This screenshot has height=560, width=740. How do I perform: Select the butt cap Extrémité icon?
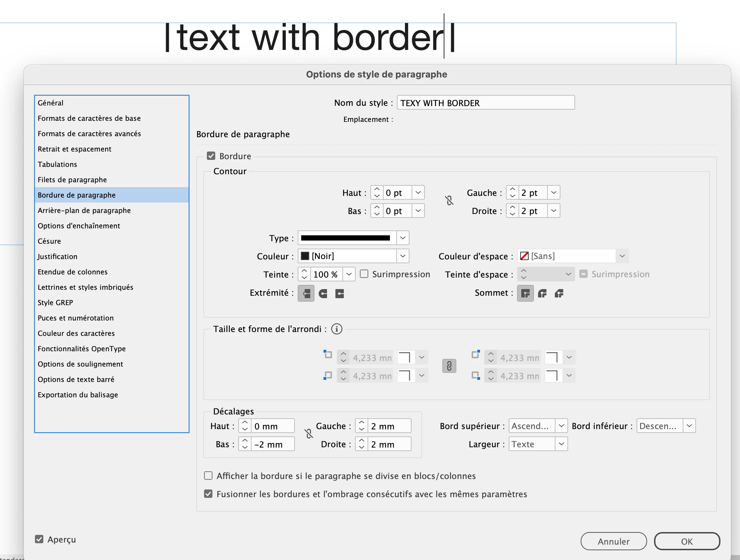[x=306, y=294]
